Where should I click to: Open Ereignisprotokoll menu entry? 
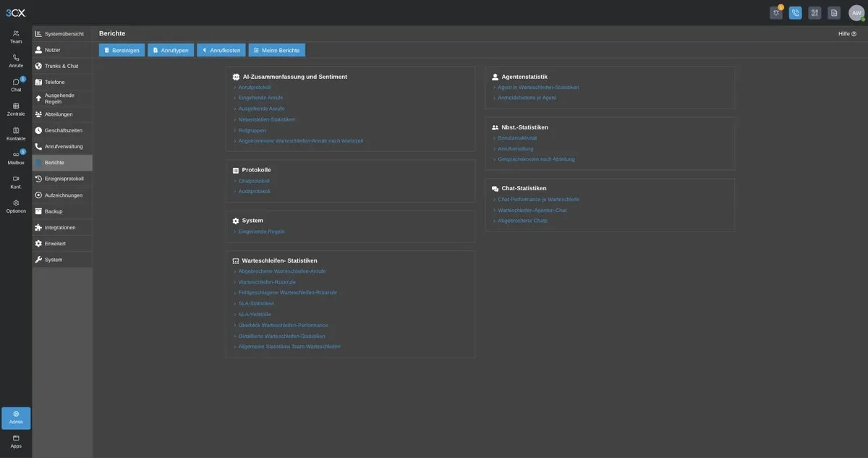pyautogui.click(x=62, y=179)
